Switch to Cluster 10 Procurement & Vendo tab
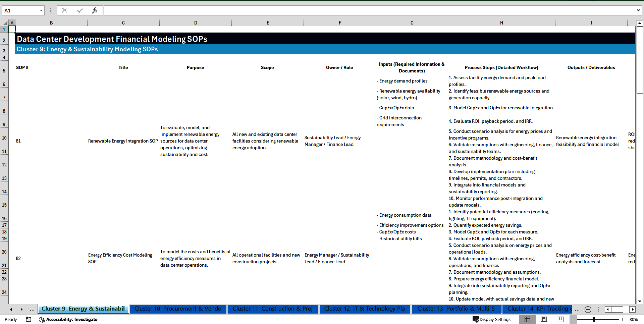 [178, 309]
